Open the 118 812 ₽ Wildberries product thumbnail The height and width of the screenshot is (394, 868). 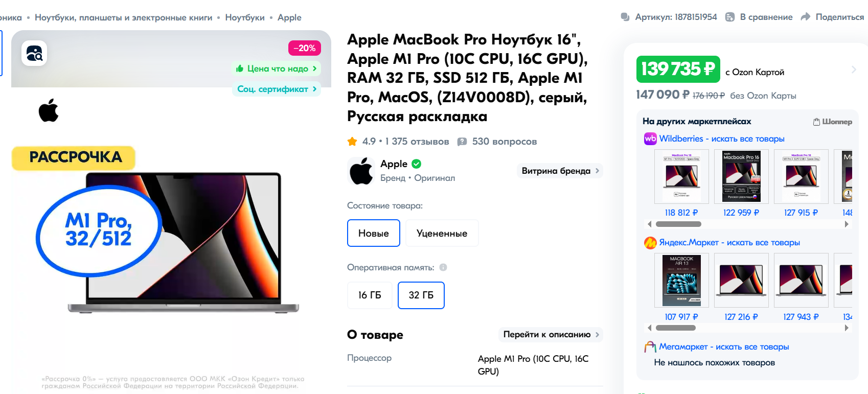[681, 176]
